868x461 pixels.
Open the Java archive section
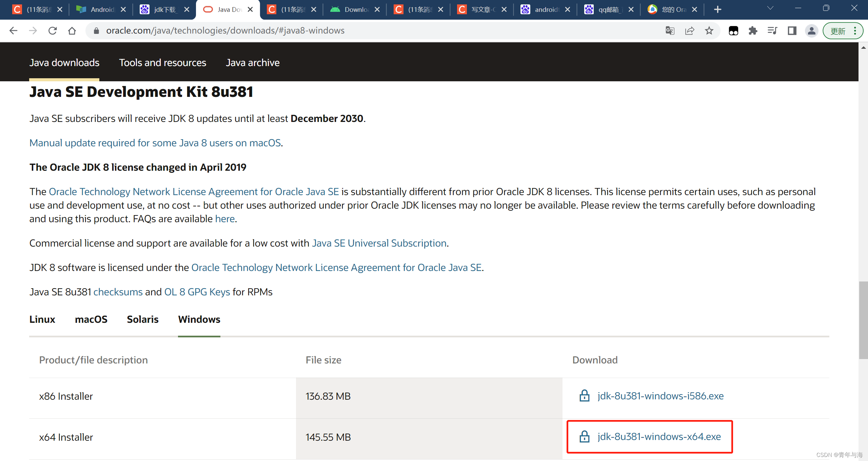click(253, 62)
